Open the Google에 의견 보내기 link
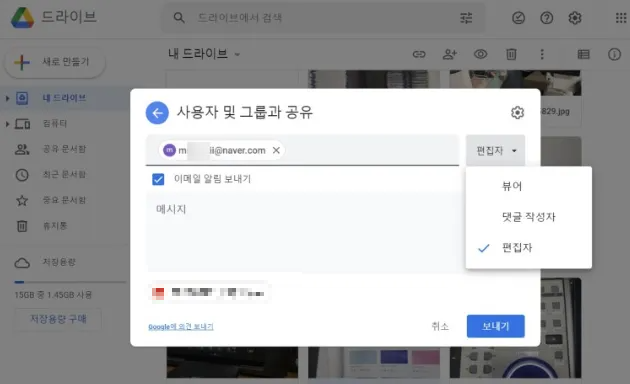This screenshot has width=630, height=384. click(x=181, y=327)
